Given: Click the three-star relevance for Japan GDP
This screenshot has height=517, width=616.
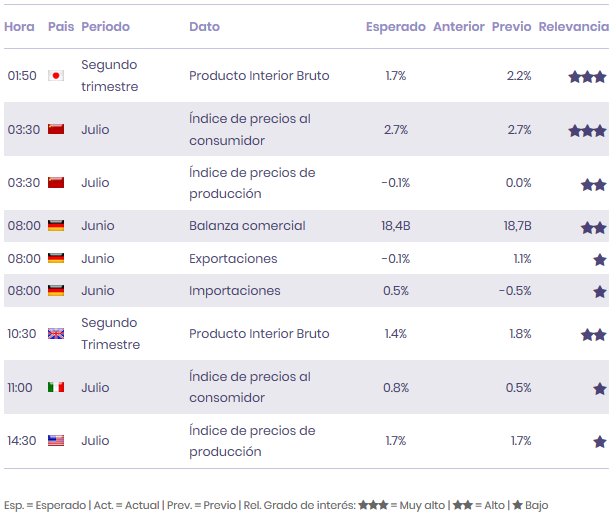Looking at the screenshot, I should pyautogui.click(x=587, y=77).
